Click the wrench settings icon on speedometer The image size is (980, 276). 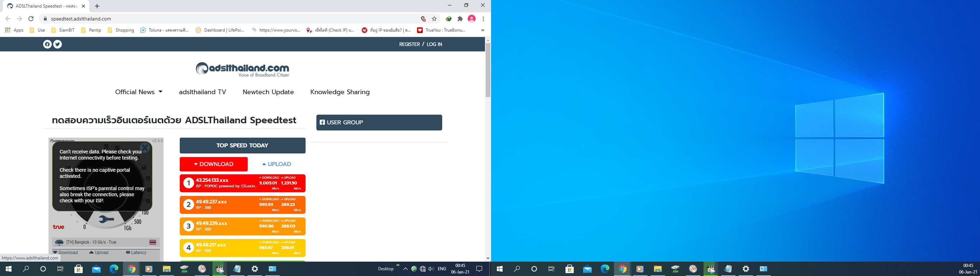(x=106, y=219)
